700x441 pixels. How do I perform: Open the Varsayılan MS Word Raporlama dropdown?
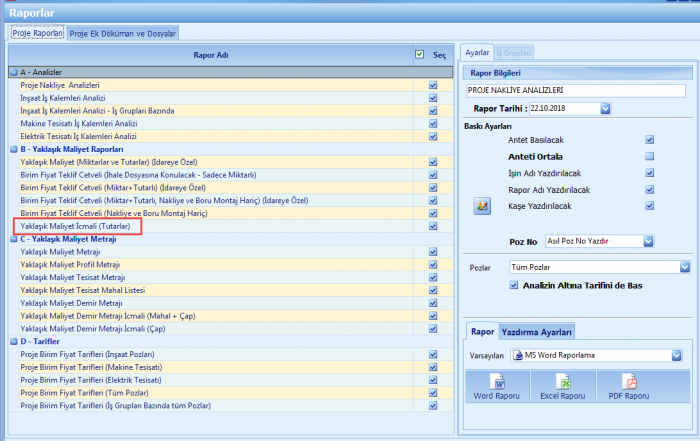pyautogui.click(x=676, y=355)
